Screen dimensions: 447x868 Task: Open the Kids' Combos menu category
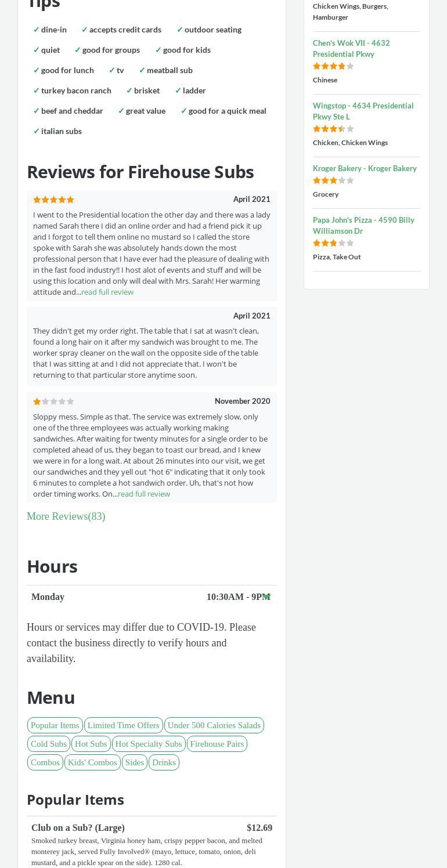coord(92,762)
